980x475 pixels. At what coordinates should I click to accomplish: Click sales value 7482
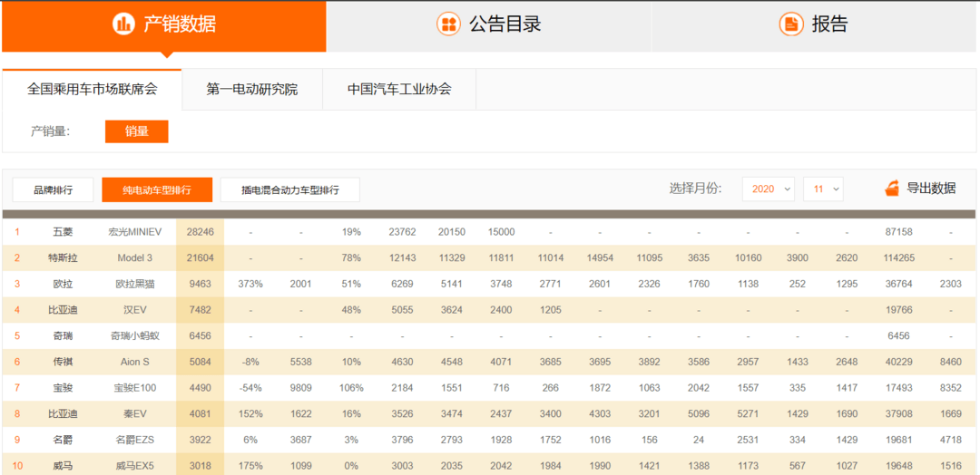(200, 310)
